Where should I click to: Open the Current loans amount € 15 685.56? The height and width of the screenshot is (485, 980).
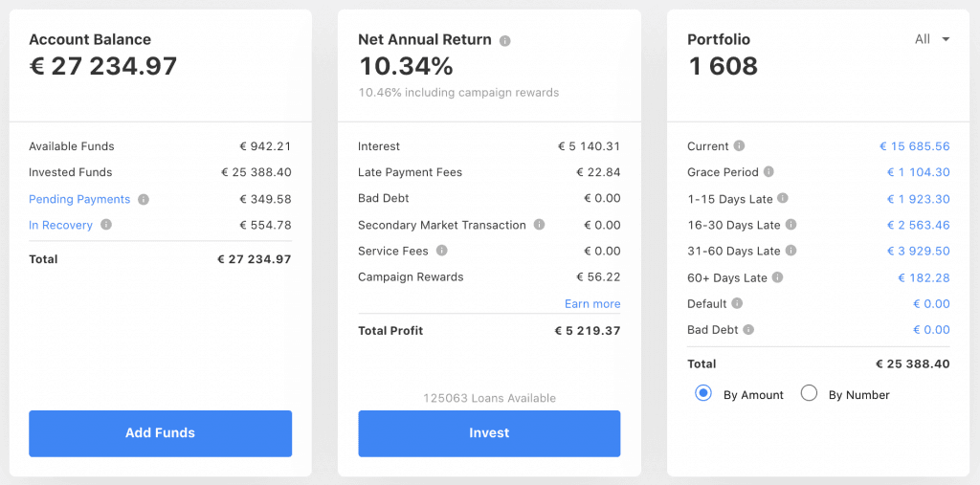[914, 146]
